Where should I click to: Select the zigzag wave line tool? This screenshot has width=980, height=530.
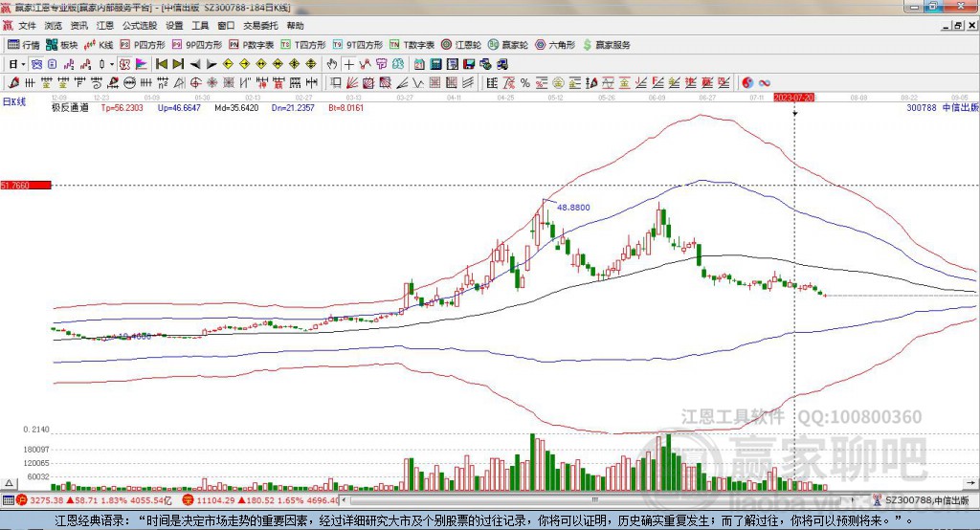pos(417,82)
